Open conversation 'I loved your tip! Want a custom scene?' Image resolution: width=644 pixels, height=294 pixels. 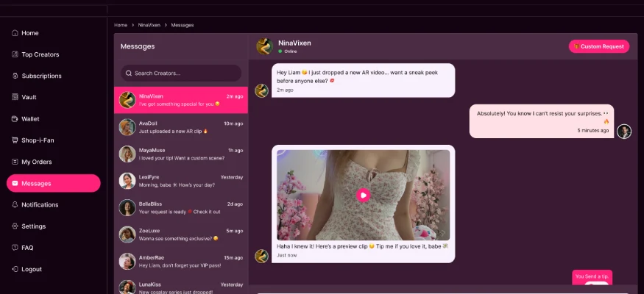(x=181, y=154)
